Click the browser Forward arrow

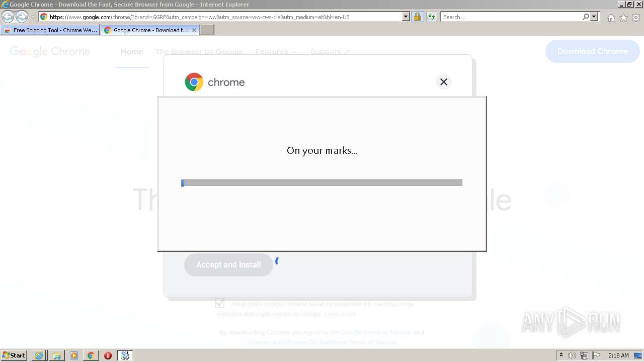coord(22,17)
